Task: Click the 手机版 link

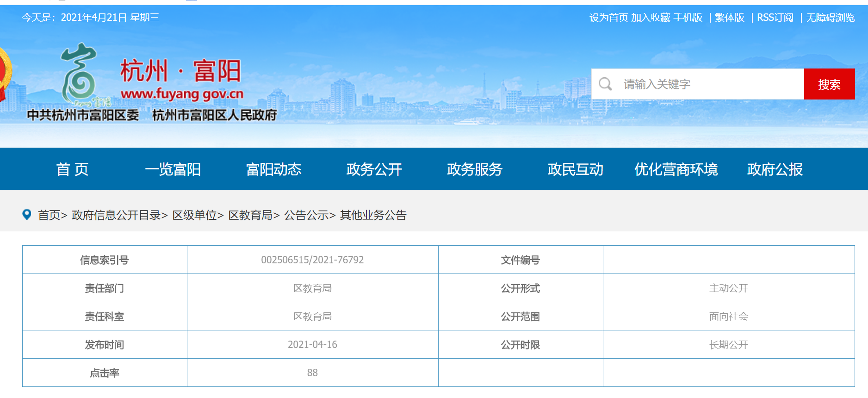Action: tap(688, 18)
